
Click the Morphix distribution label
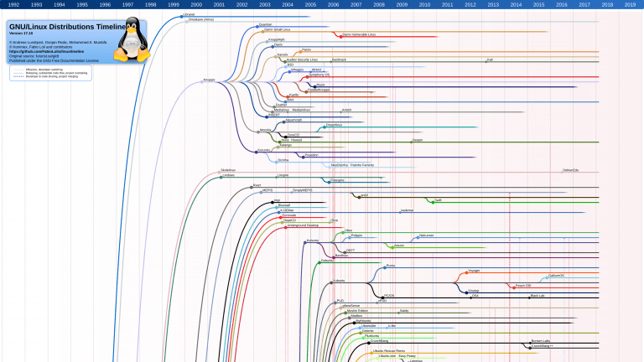265,130
